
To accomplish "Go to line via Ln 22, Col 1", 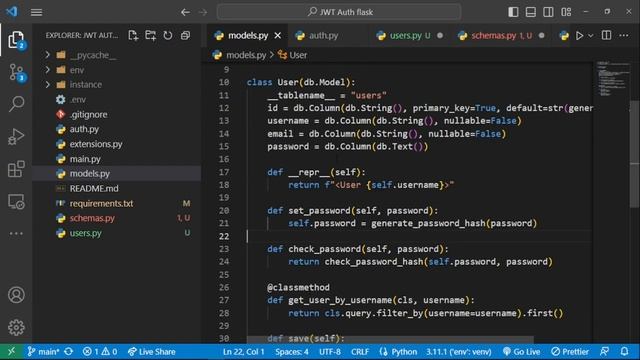I will click(x=243, y=351).
